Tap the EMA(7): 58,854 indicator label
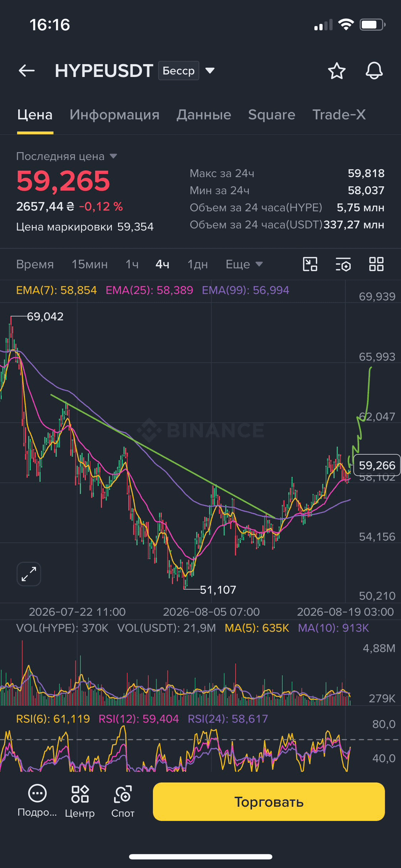The width and height of the screenshot is (401, 868). click(56, 290)
